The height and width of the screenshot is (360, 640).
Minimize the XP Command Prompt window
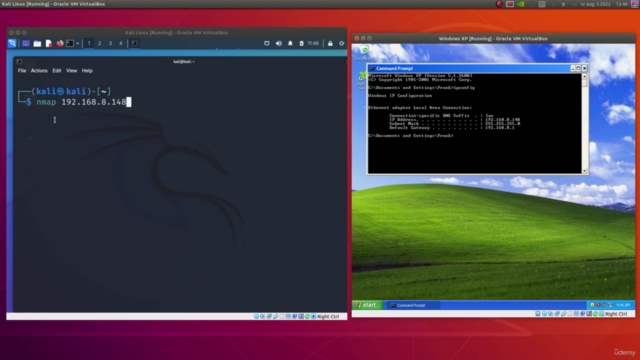pos(573,69)
